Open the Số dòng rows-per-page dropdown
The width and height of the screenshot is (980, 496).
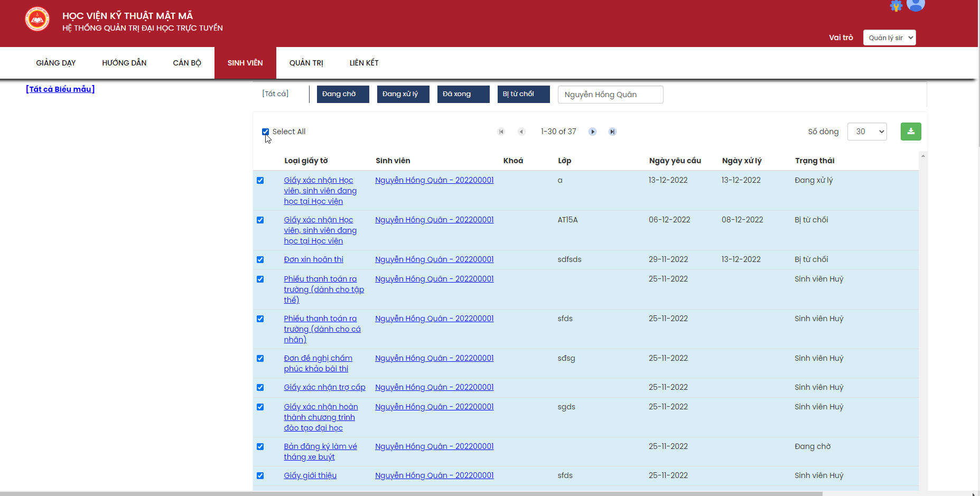[x=867, y=132]
